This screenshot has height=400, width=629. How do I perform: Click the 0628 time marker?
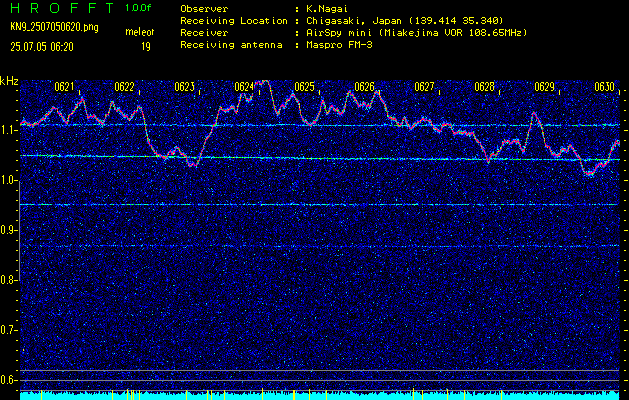484,87
